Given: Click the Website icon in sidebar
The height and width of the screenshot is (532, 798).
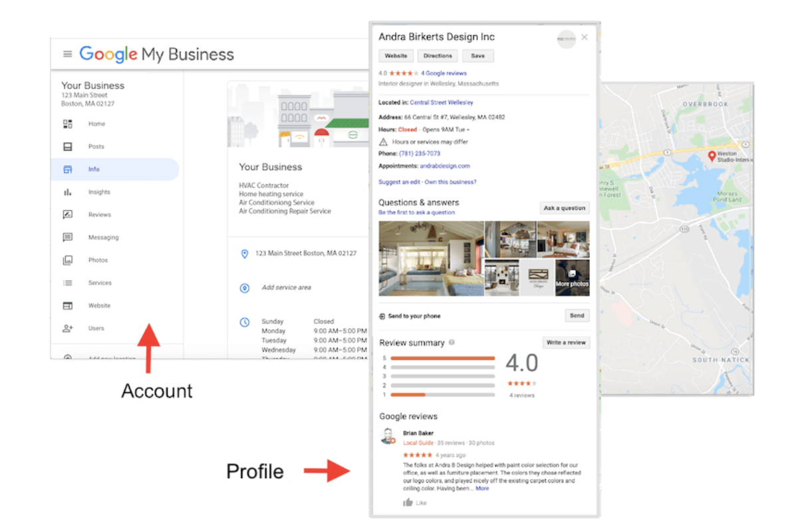Looking at the screenshot, I should click(x=67, y=305).
